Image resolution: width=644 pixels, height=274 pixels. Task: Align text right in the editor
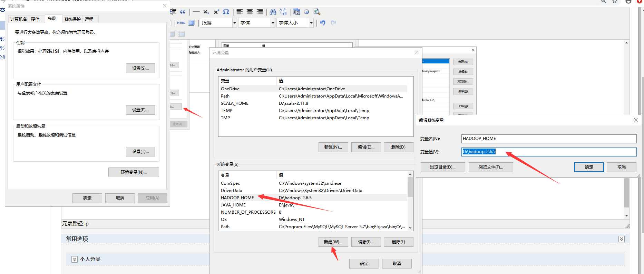(260, 12)
